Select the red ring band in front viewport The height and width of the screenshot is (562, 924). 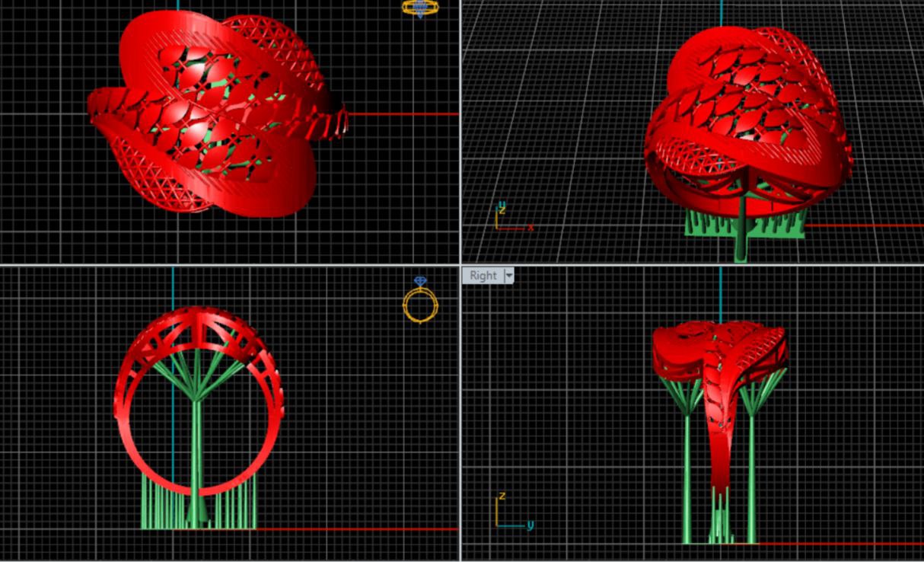[x=199, y=401]
